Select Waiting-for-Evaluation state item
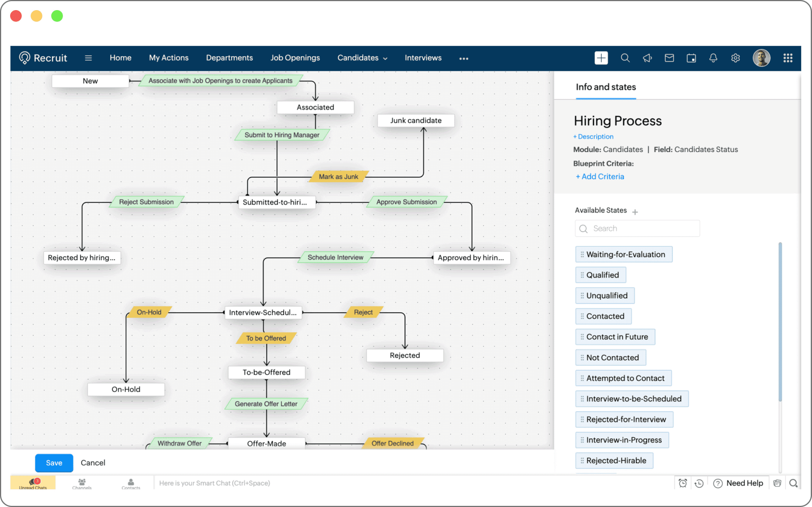The width and height of the screenshot is (812, 507). pyautogui.click(x=624, y=254)
